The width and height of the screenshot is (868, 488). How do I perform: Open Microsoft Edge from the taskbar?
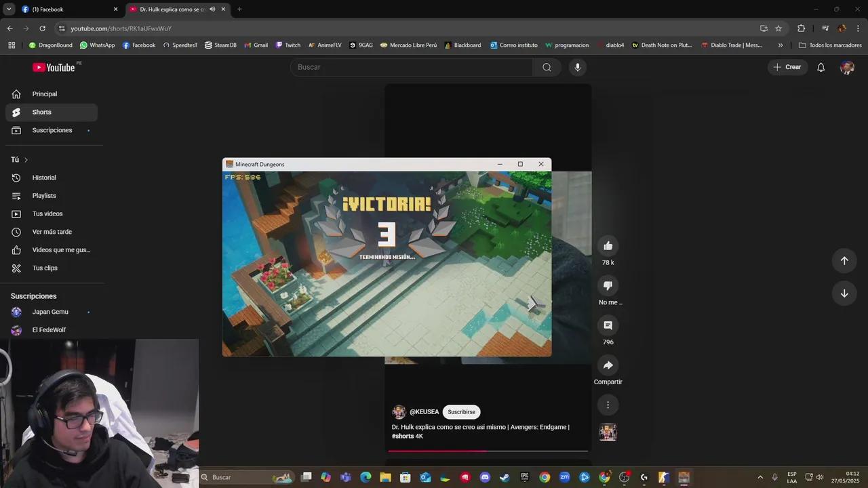point(366,477)
